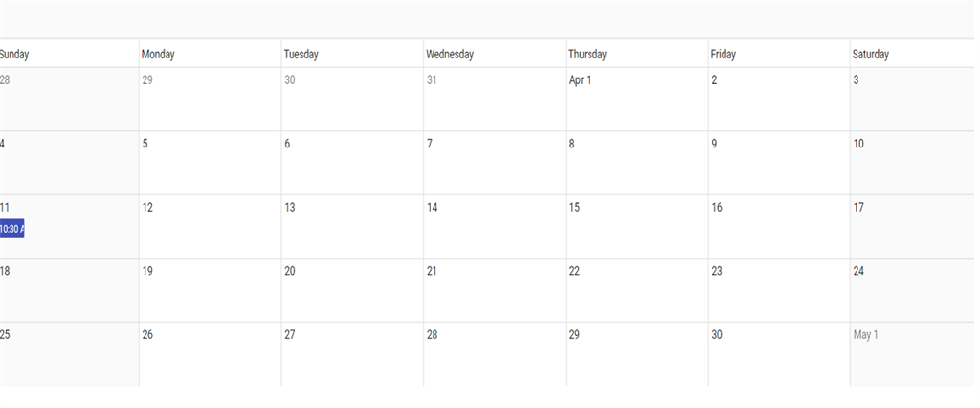
Task: Open the 10:30 event on April 11
Action: (11, 229)
